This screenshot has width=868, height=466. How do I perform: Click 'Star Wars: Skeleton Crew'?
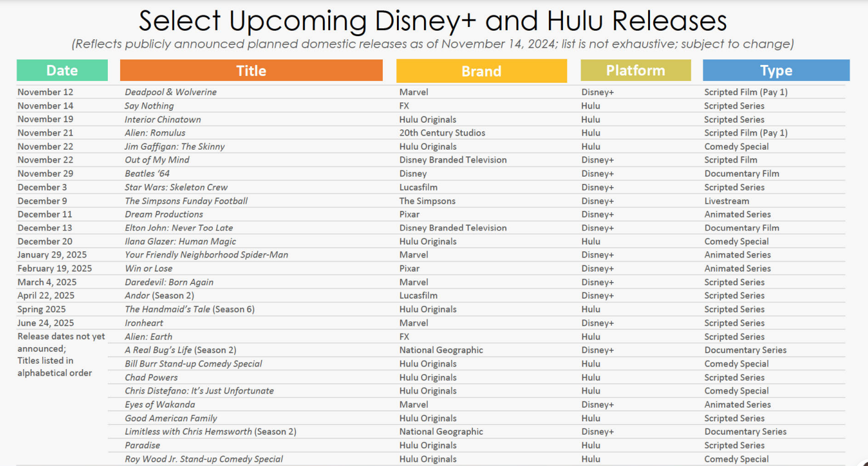176,187
